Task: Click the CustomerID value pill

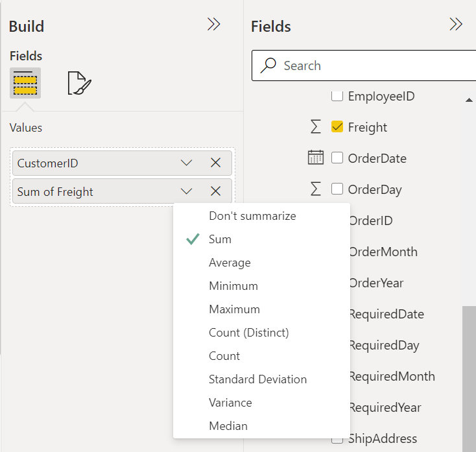Action: click(x=122, y=163)
